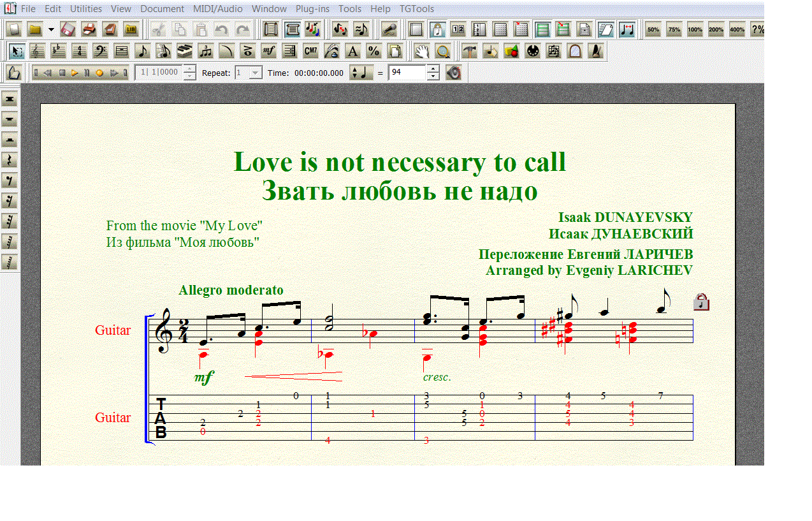This screenshot has height=521, width=812.
Task: Grab the Hand Grabber tool
Action: [422, 52]
